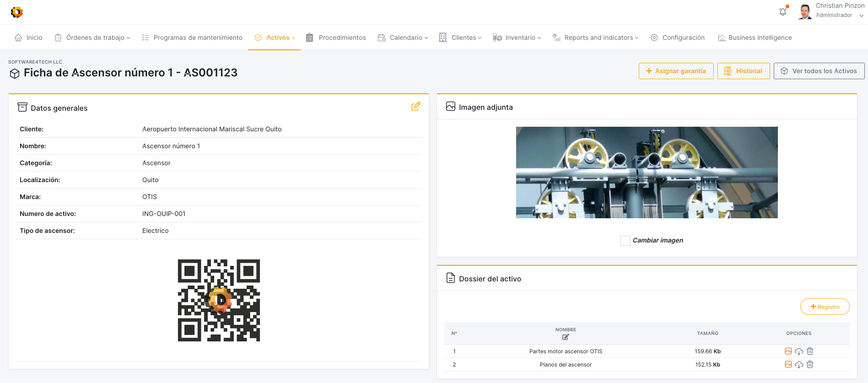This screenshot has width=868, height=383.
Task: Click 'Ascensor número 1' name value
Action: 171,146
